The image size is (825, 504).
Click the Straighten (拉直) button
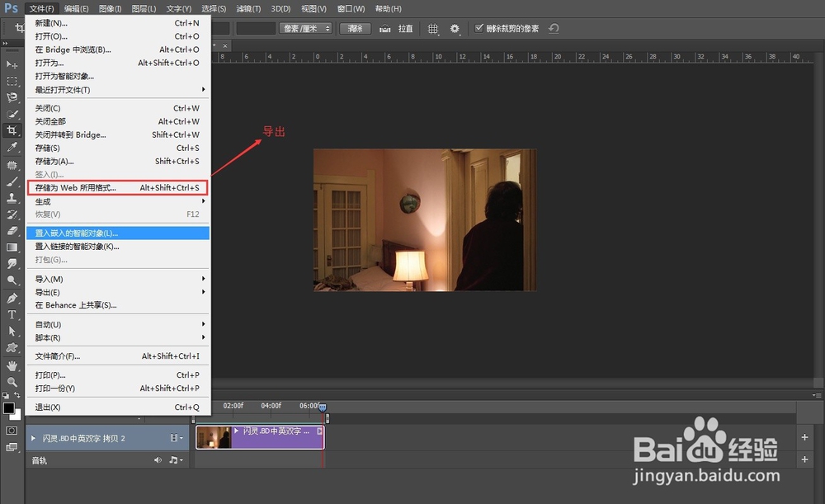[405, 28]
